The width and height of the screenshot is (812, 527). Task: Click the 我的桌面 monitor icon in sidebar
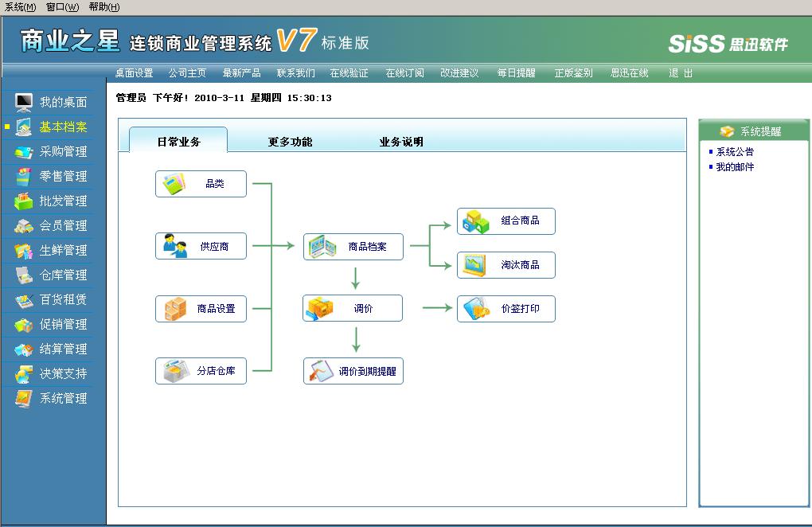(24, 102)
